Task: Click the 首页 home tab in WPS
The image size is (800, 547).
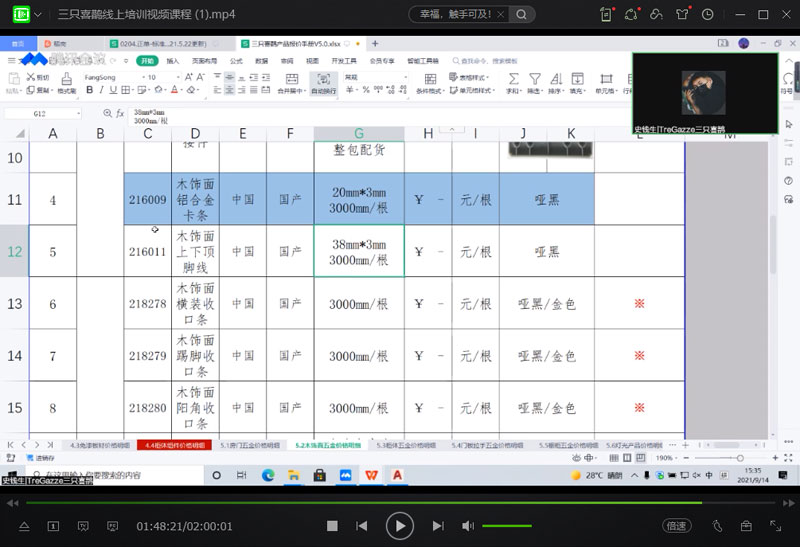Action: point(18,44)
